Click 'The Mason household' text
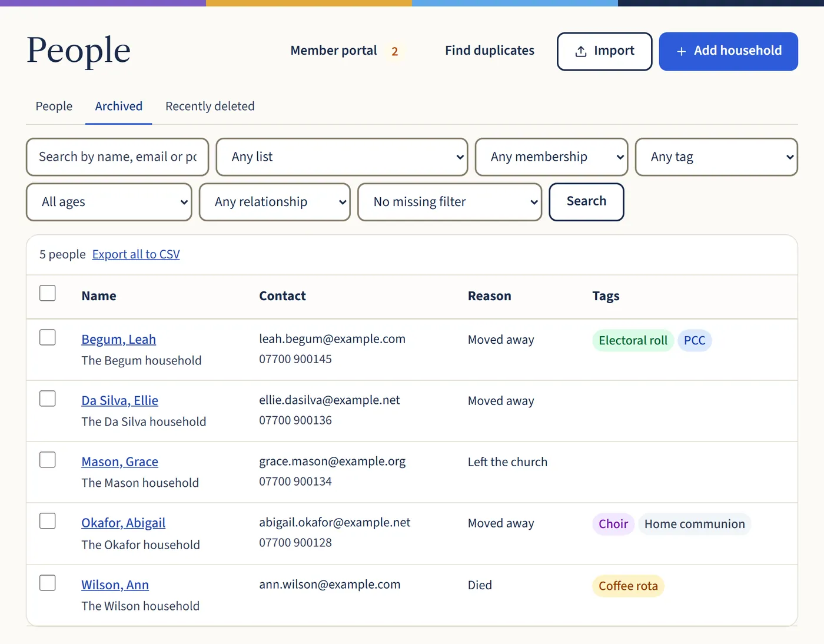The height and width of the screenshot is (644, 824). pos(140,483)
